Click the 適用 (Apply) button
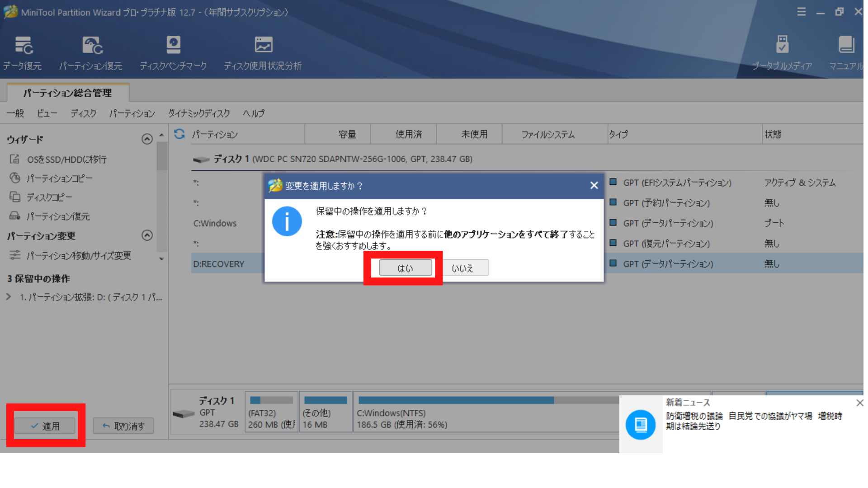 coord(45,426)
